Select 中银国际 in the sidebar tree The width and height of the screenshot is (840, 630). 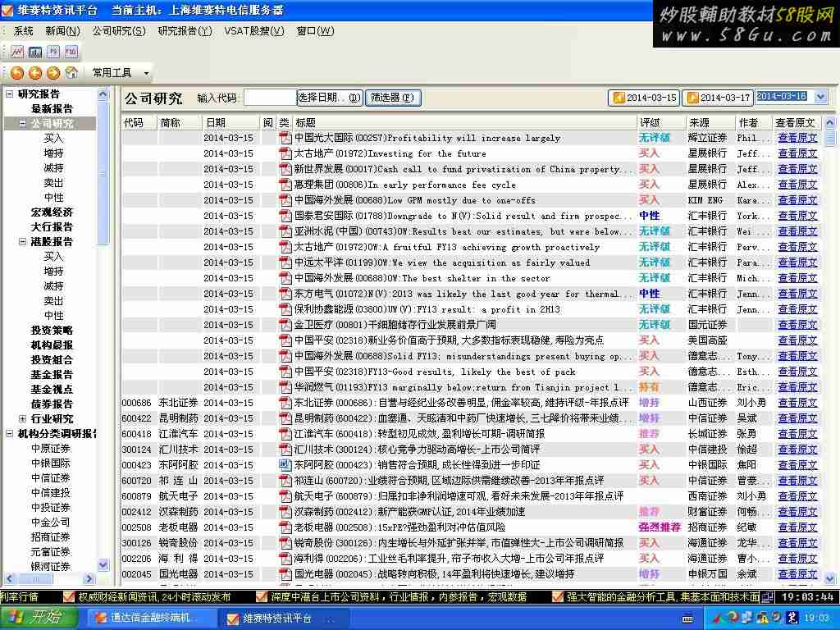pyautogui.click(x=51, y=463)
